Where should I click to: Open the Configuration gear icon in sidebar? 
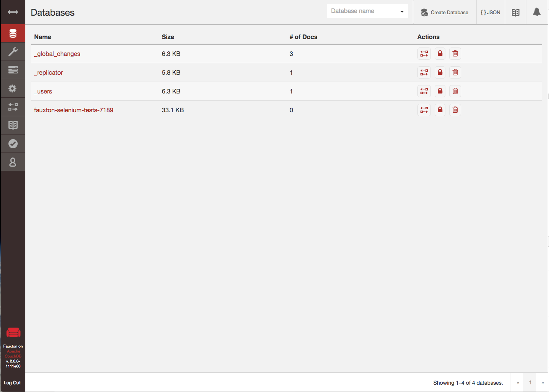(x=13, y=89)
